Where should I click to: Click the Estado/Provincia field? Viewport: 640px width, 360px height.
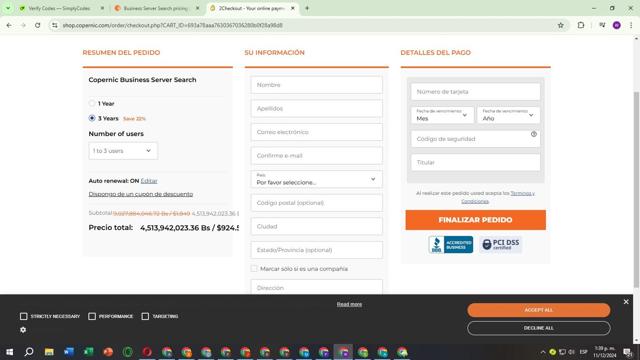(x=317, y=250)
